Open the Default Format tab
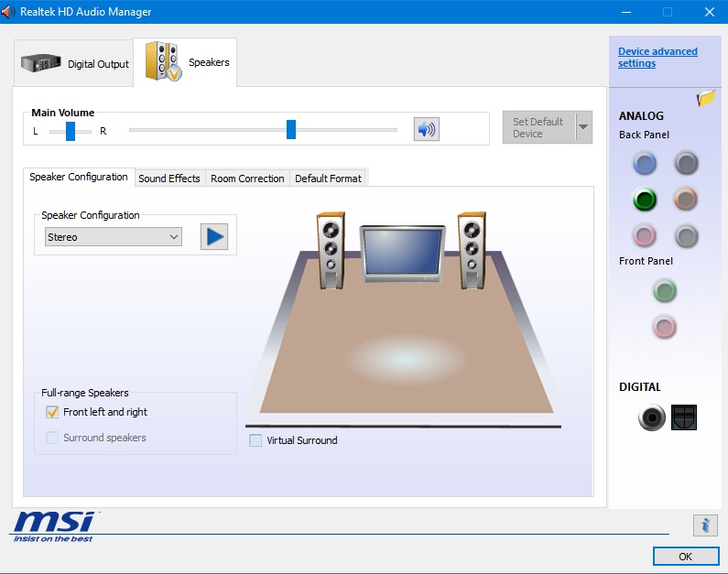The image size is (728, 574). pos(328,179)
